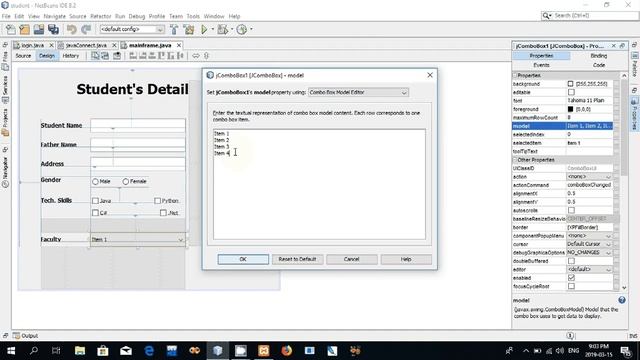Click the Clean and Build icon

click(x=189, y=29)
